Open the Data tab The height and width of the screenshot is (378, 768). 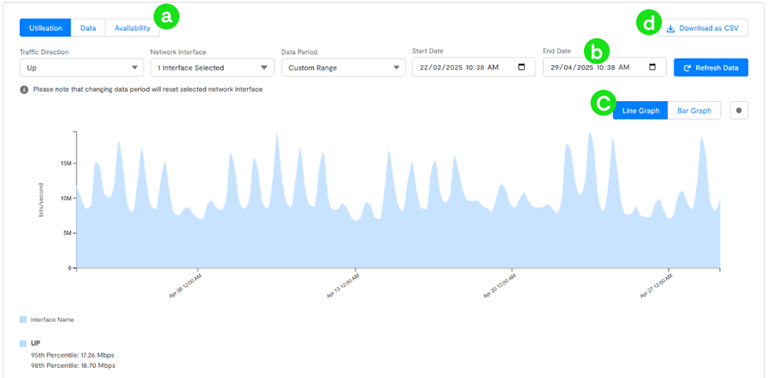88,28
